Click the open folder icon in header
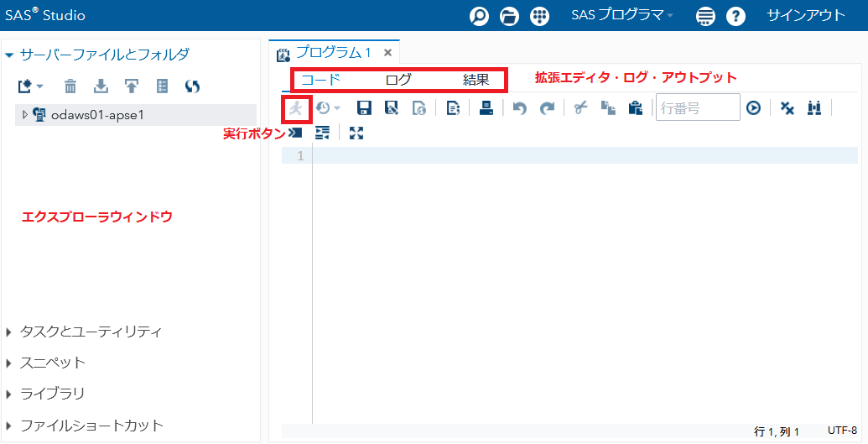This screenshot has height=444, width=868. pyautogui.click(x=510, y=16)
